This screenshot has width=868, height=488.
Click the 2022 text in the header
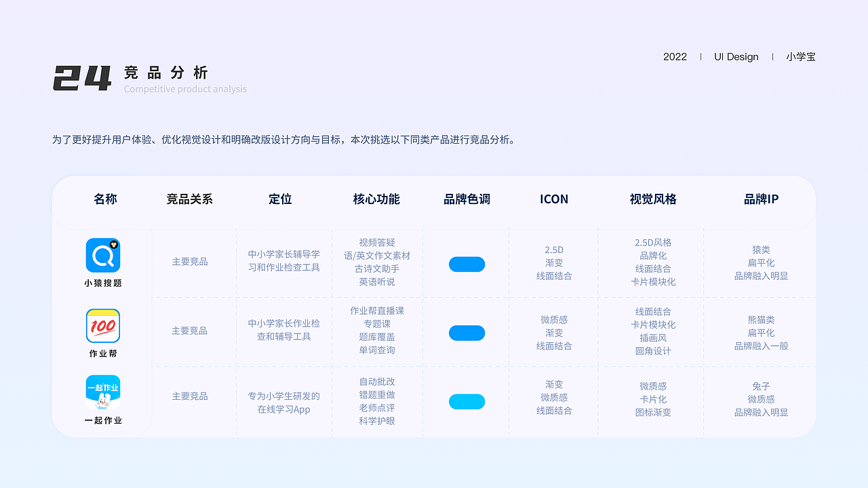pos(675,57)
